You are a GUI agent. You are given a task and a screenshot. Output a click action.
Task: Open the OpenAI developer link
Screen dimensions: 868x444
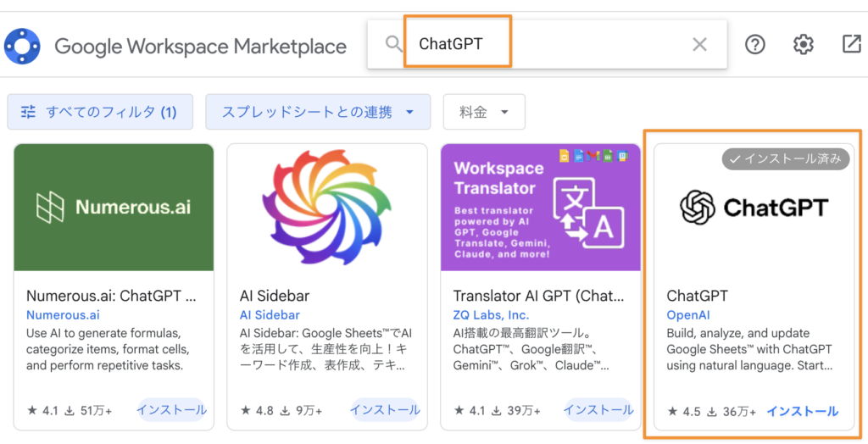(x=688, y=315)
